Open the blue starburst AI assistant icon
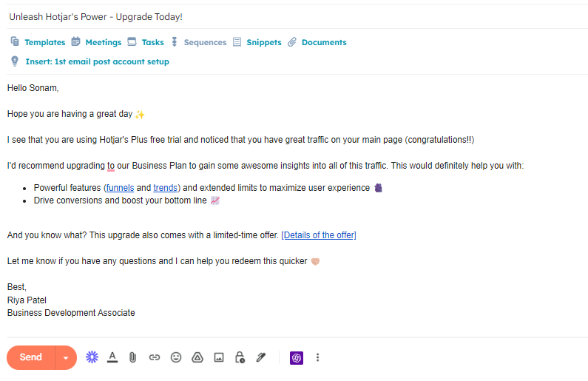This screenshot has width=588, height=381. click(92, 357)
